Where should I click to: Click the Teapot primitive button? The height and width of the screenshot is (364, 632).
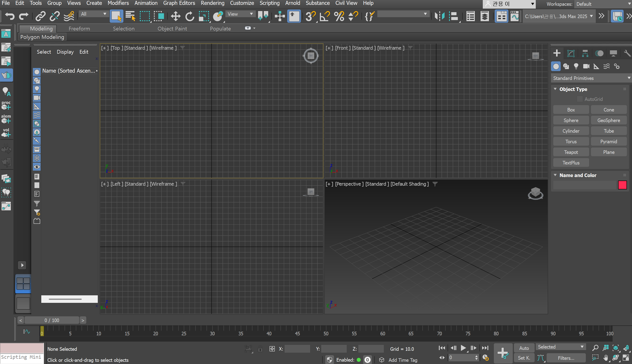[571, 152]
